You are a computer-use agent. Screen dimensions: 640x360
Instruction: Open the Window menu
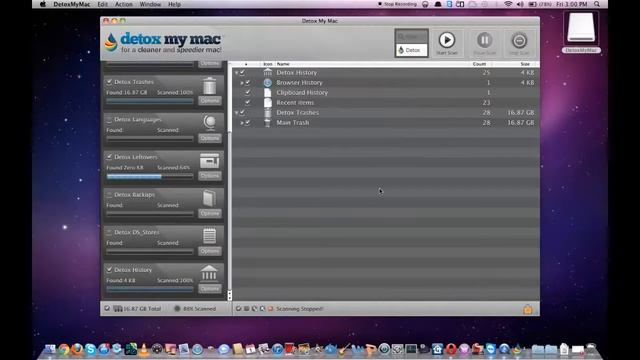tap(150, 4)
